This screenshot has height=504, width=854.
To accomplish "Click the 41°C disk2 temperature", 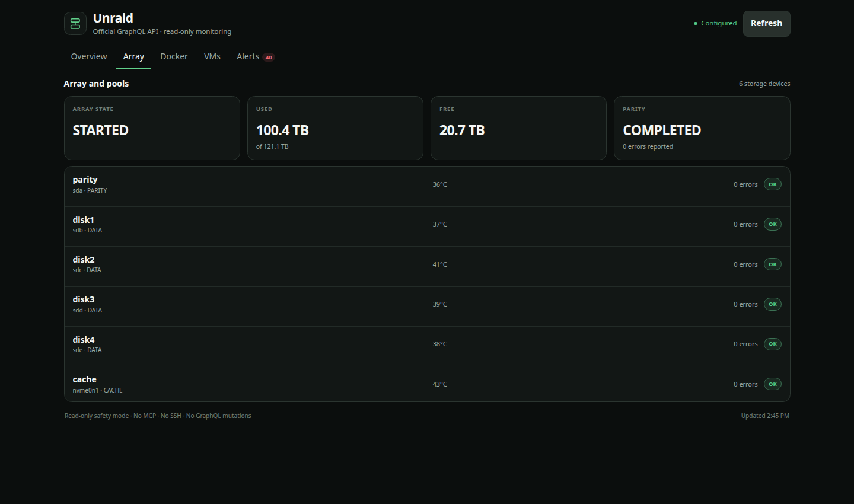I will coord(439,264).
